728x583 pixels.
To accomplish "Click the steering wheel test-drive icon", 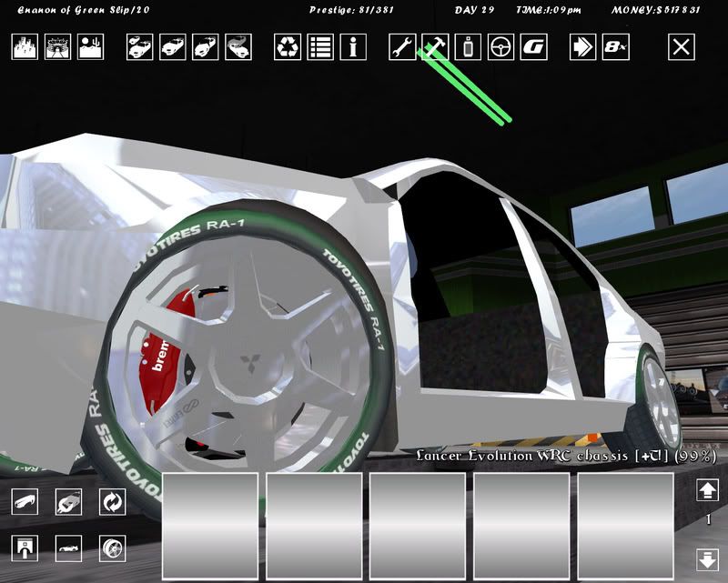I will click(x=501, y=47).
